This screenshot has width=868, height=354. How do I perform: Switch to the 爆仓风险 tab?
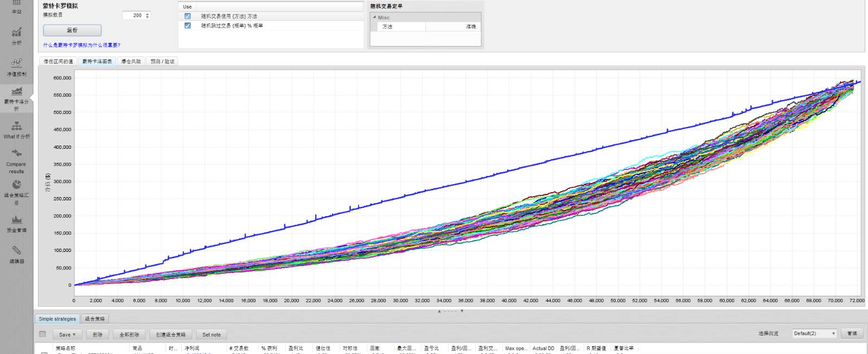pyautogui.click(x=131, y=61)
